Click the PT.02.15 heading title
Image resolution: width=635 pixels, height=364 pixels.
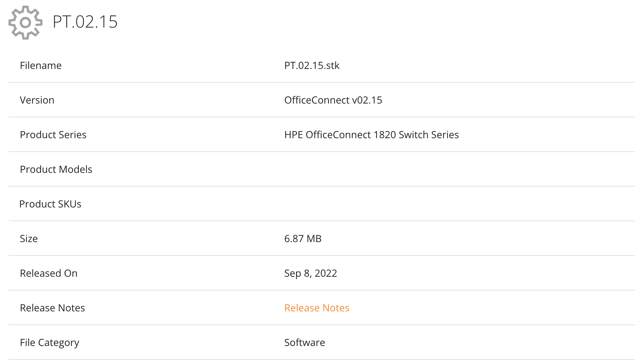85,22
